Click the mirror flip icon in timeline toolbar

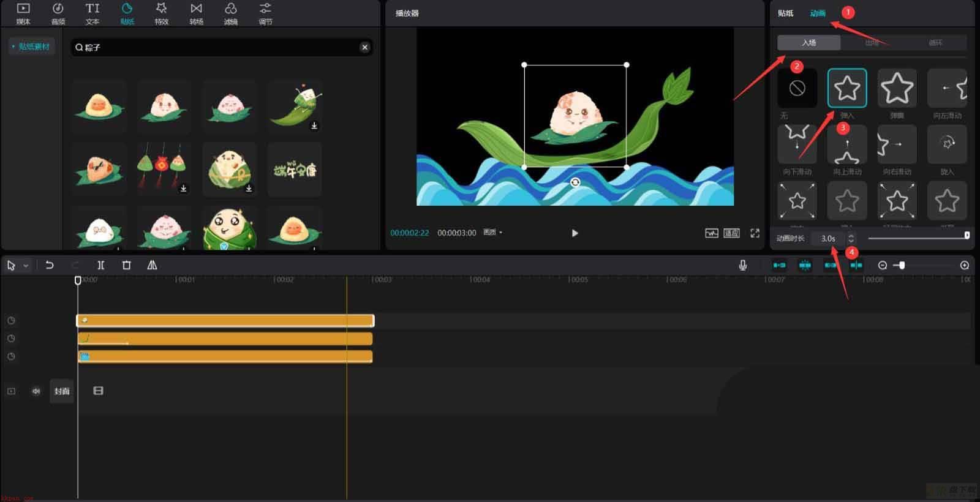[x=152, y=265]
